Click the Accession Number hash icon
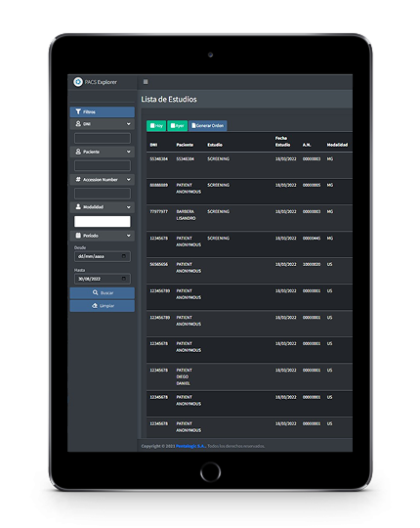This screenshot has height=528, width=420. (78, 180)
